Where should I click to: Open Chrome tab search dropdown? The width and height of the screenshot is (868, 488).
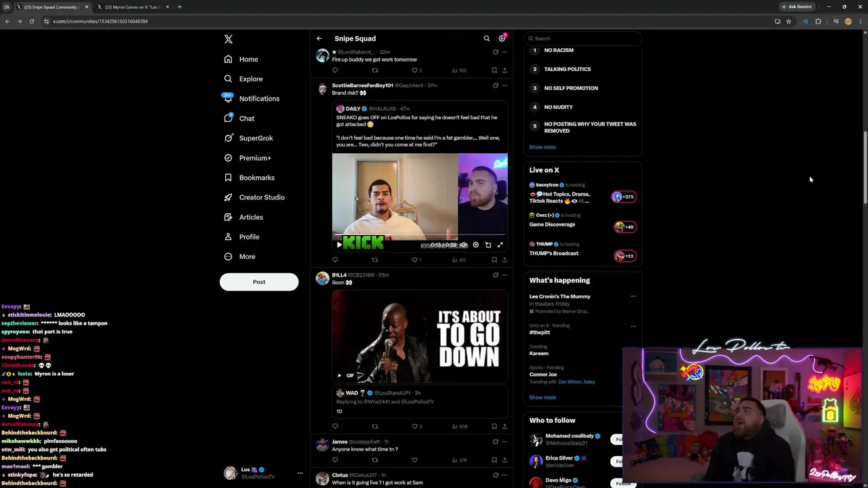(7, 7)
